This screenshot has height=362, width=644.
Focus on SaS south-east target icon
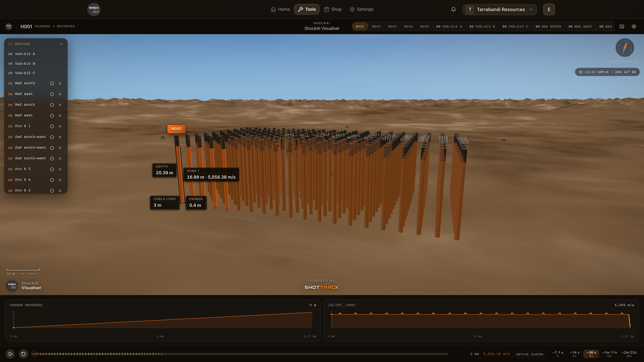(x=52, y=137)
